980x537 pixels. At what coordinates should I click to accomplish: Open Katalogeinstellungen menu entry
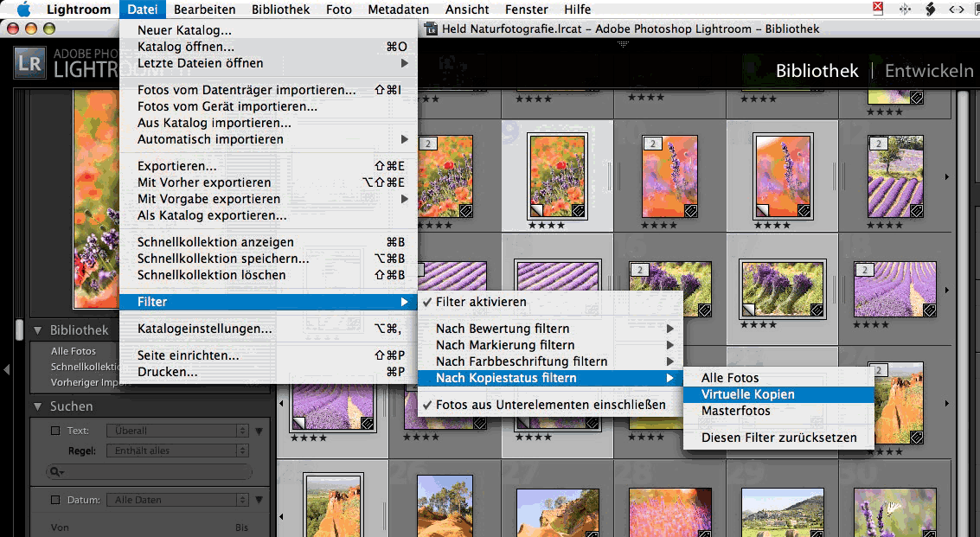pos(268,329)
